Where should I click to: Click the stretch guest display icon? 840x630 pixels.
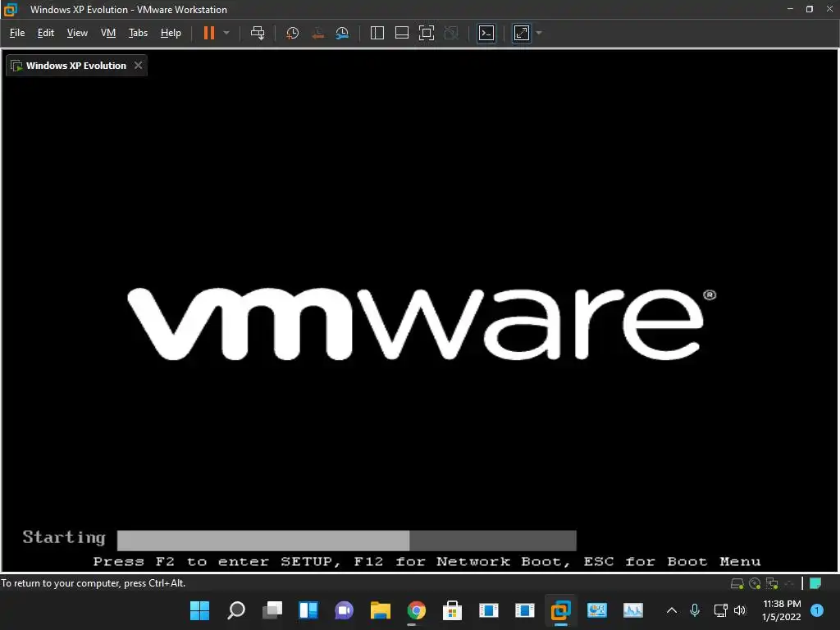click(521, 33)
